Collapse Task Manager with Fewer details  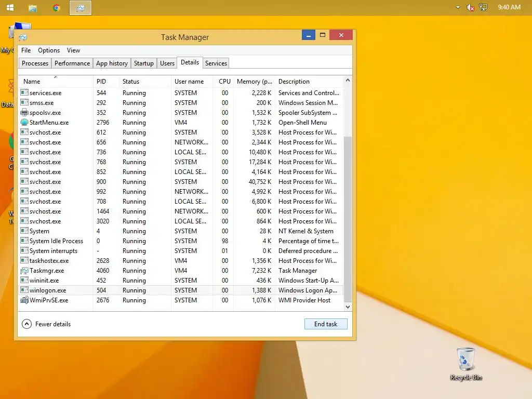click(x=46, y=324)
